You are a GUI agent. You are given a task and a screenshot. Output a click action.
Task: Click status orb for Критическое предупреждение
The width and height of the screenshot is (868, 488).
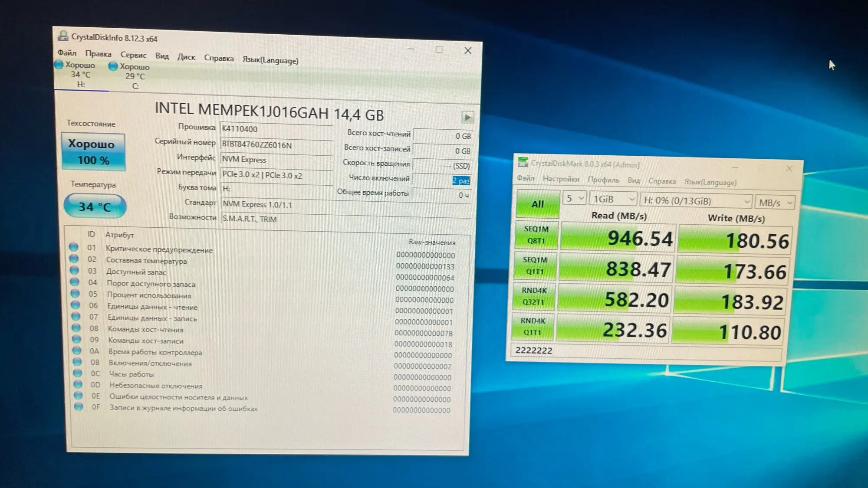tap(73, 247)
